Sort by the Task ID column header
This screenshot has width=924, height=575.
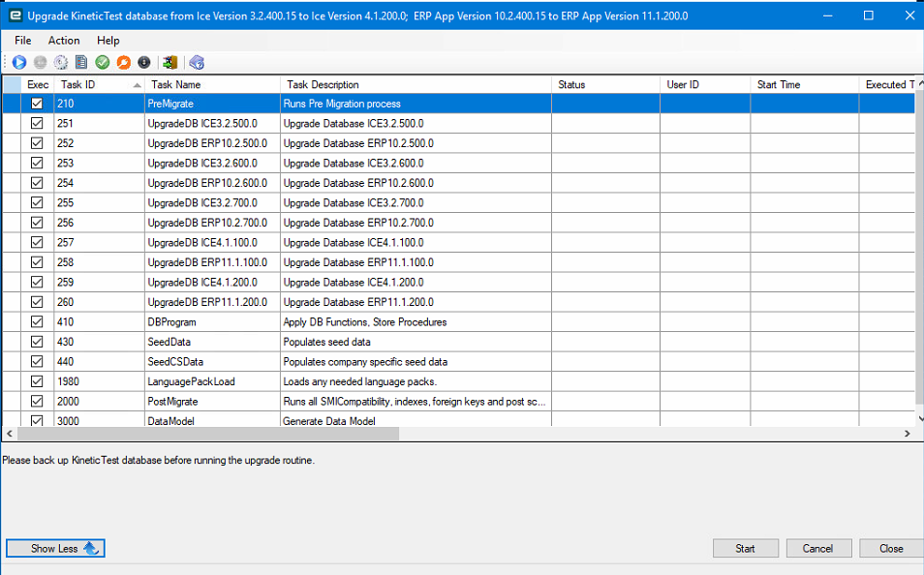(99, 85)
